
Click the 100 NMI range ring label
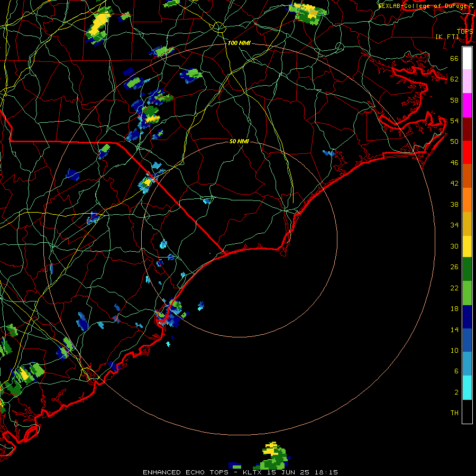[x=239, y=43]
